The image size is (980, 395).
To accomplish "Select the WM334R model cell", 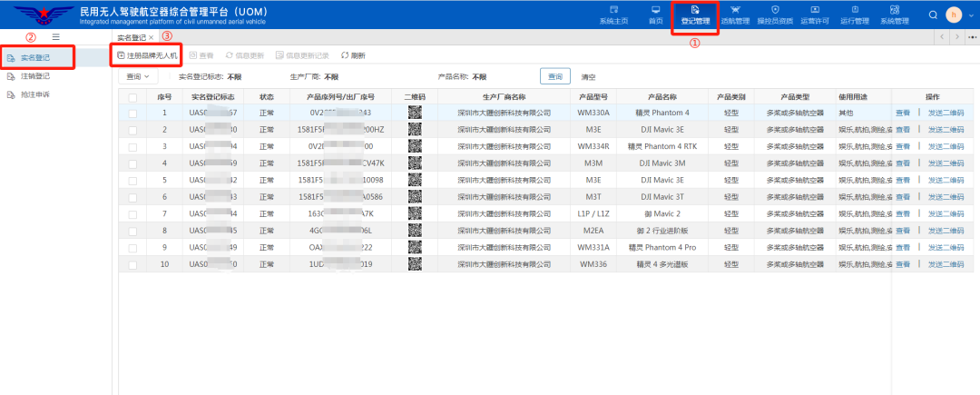I will [593, 147].
